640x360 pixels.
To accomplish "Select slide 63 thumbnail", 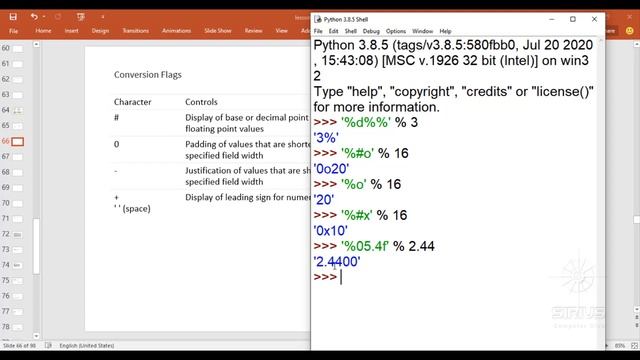I will point(18,95).
